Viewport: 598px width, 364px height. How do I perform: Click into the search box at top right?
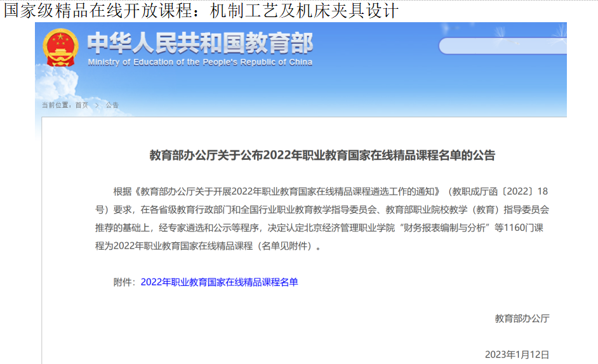coord(502,46)
